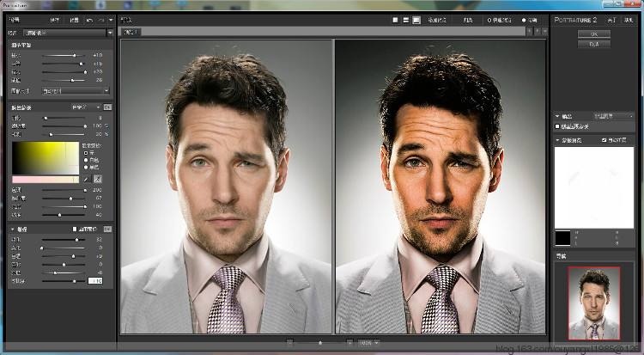644x355 pixels.
Task: Click the On button in enhancements header
Action: click(108, 230)
